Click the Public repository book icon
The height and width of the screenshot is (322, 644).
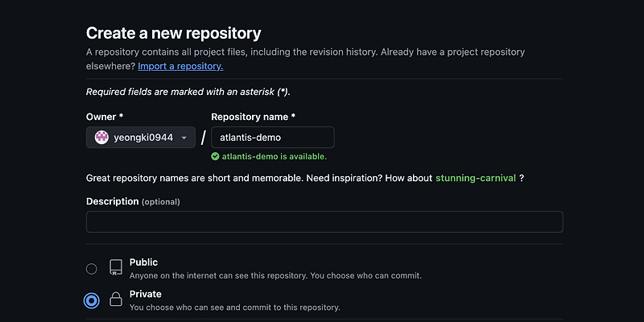pos(116,268)
